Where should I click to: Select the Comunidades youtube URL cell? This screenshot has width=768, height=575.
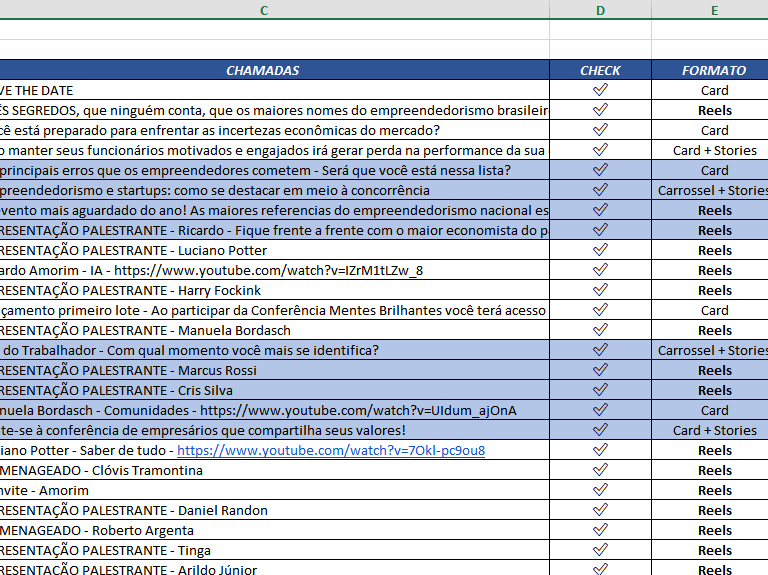(274, 410)
